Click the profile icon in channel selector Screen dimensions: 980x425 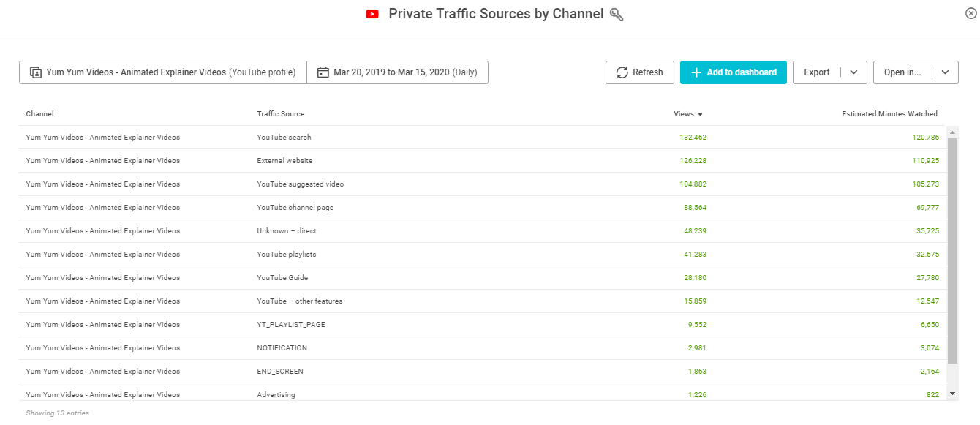coord(35,72)
